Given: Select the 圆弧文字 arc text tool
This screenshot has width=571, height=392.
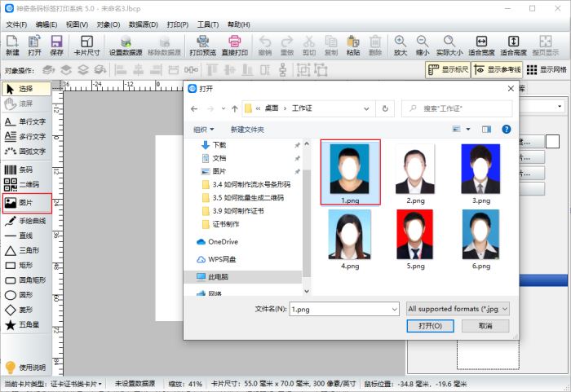Looking at the screenshot, I should point(26,151).
